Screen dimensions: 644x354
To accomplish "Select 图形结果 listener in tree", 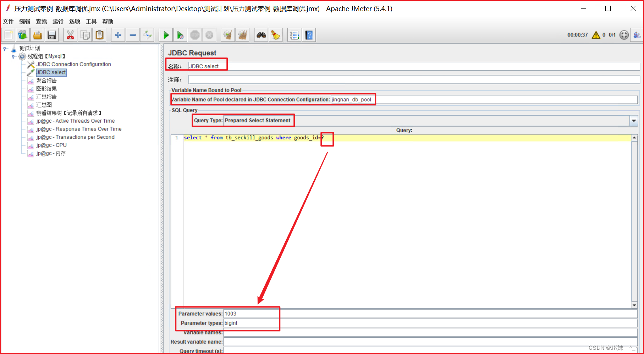I will pos(46,89).
